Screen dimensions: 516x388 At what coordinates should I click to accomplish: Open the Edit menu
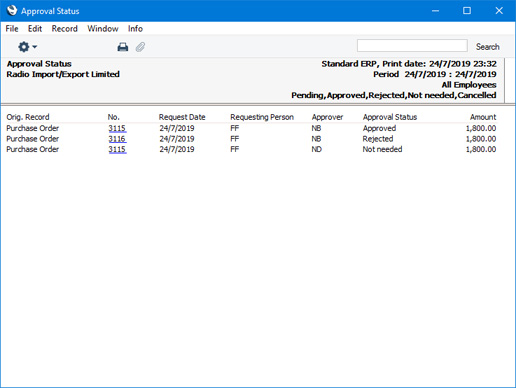point(35,29)
